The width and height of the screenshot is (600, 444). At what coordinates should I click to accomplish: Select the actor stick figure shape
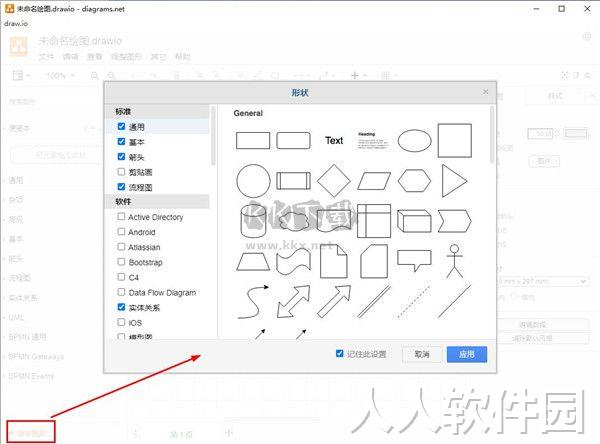(454, 261)
